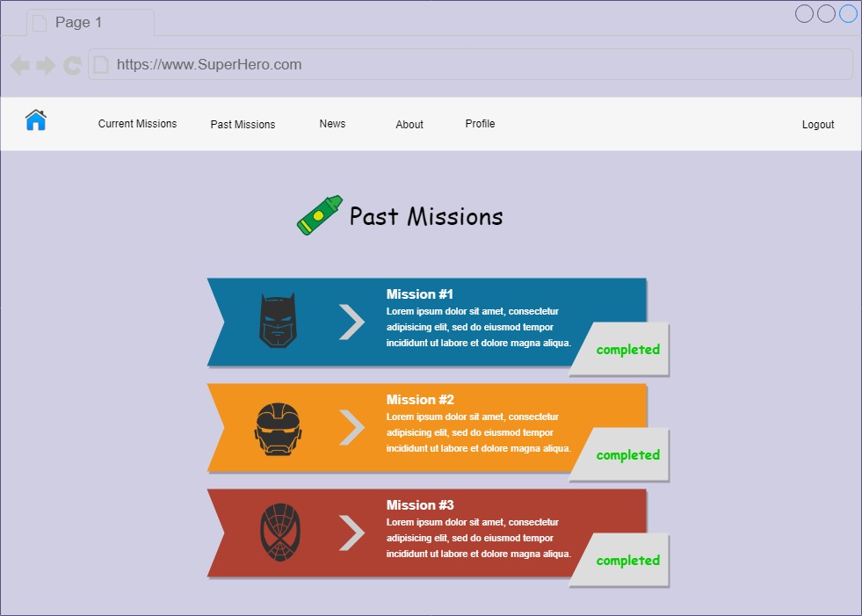Click the Spider-Man mask icon
Screen dimensions: 862x616
pyautogui.click(x=278, y=533)
